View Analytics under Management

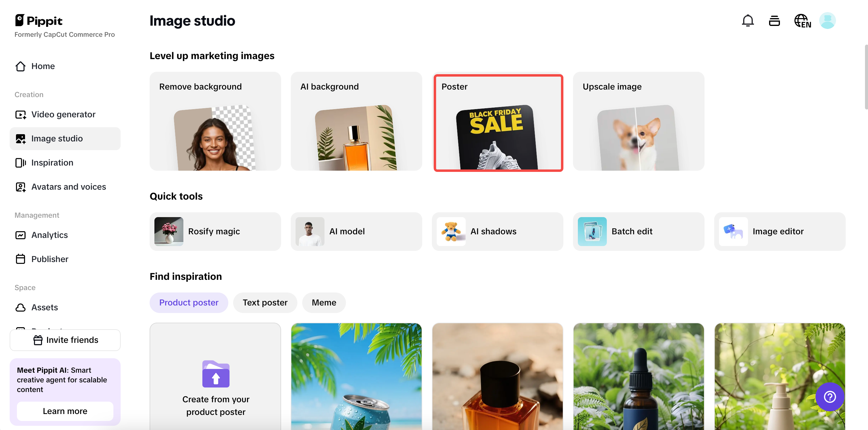click(49, 235)
